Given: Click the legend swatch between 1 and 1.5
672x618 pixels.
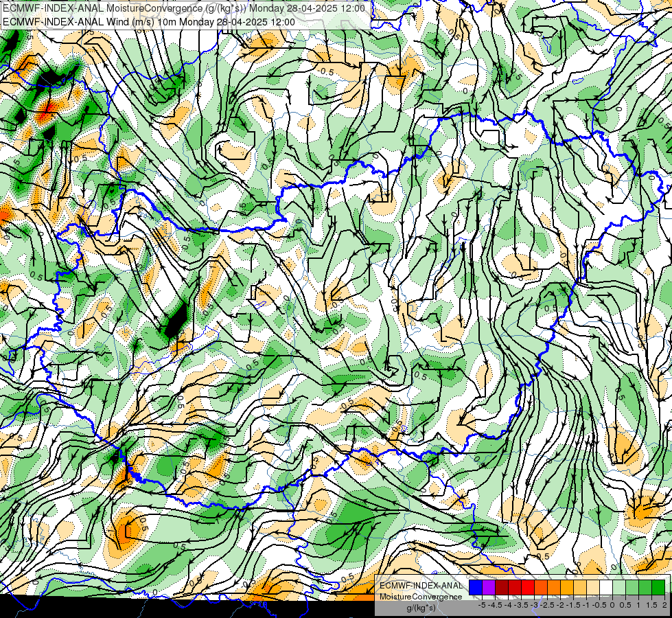Looking at the screenshot, I should point(645,587).
